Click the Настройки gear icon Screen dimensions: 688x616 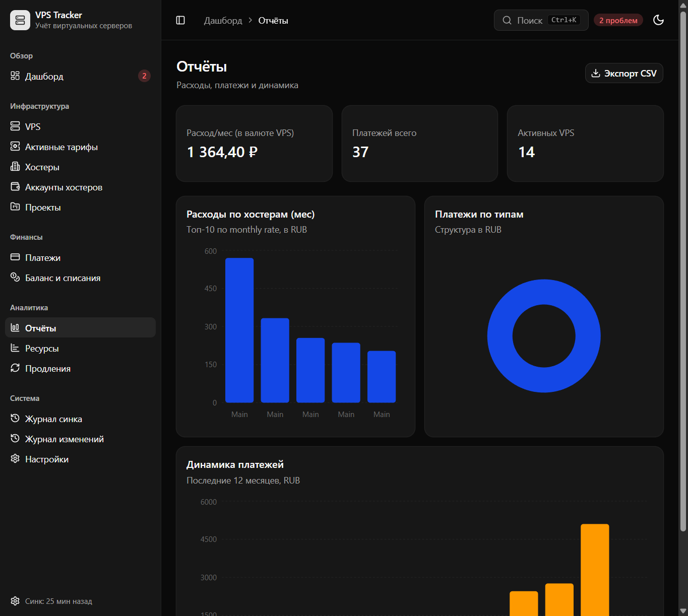15,458
